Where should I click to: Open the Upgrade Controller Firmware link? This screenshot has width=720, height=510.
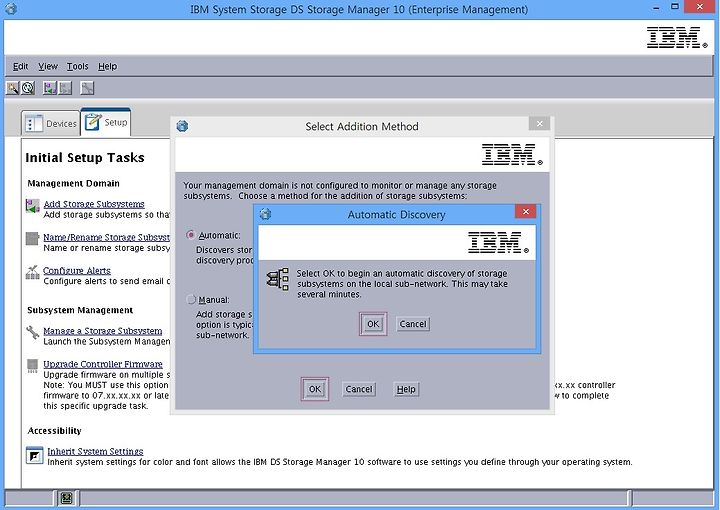tap(103, 364)
